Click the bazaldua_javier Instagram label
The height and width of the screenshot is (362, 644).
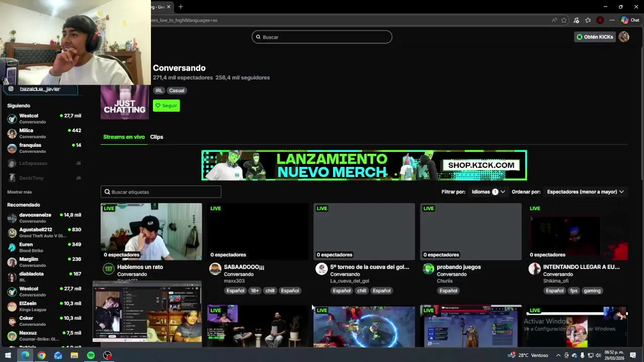[40, 89]
